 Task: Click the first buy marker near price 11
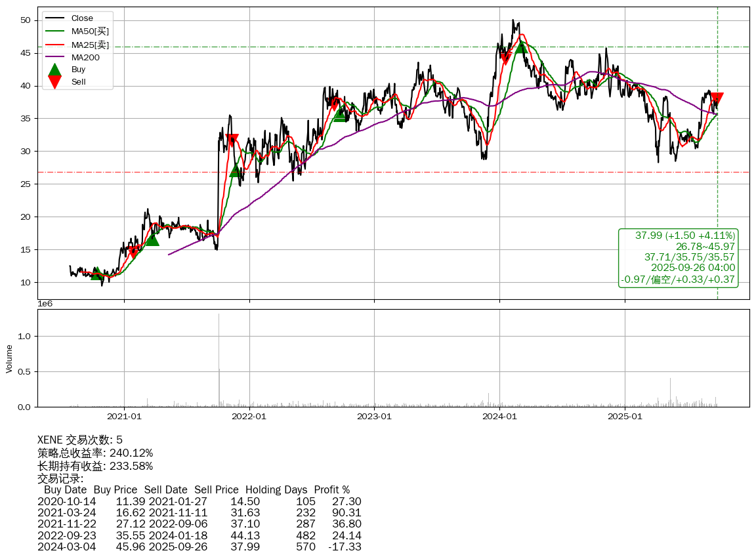(96, 273)
